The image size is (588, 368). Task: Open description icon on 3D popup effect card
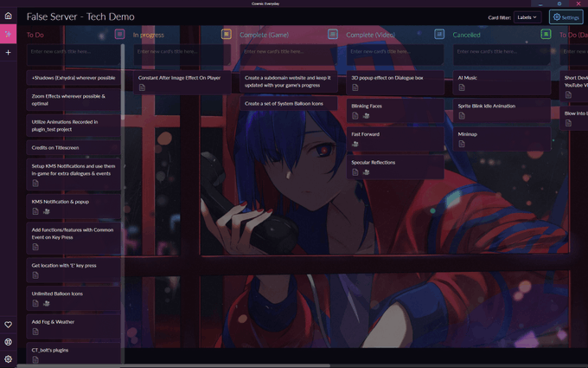[355, 87]
